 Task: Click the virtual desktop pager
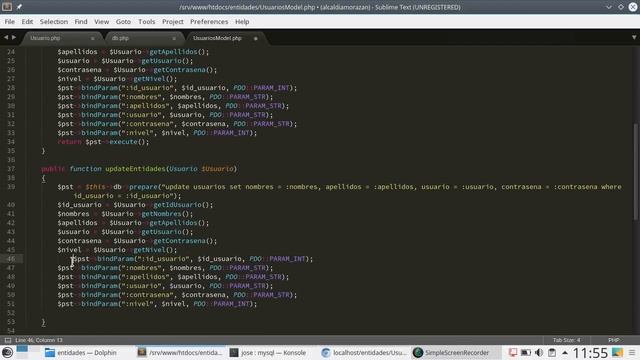[x=29, y=352]
